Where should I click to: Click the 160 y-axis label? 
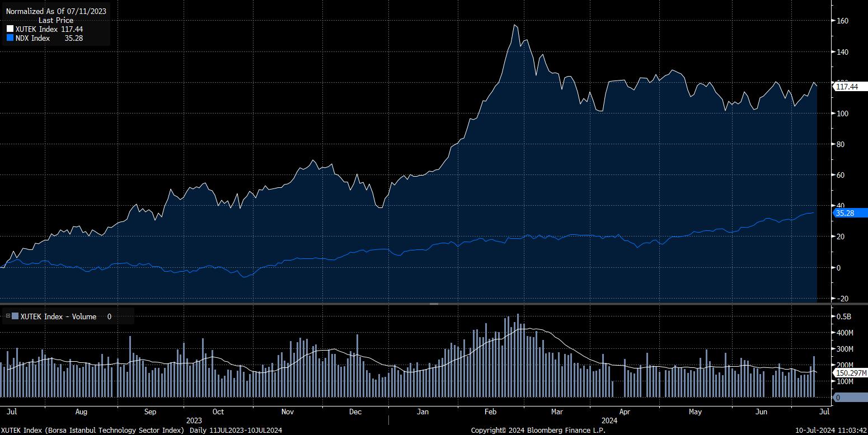[843, 21]
